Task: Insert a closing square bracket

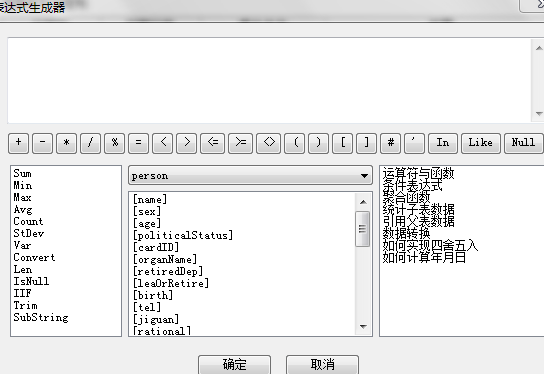Action: tap(366, 143)
